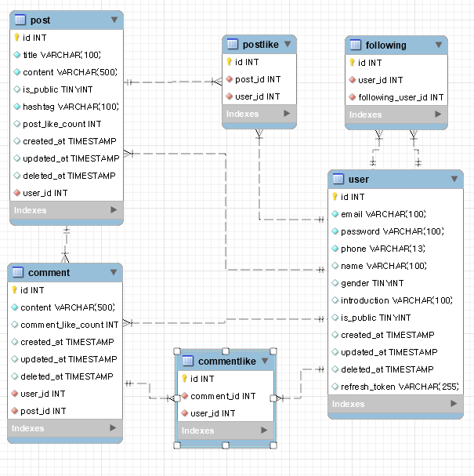This screenshot has height=476, width=474.
Task: Click relationship line between post and comment
Action: tap(66, 243)
